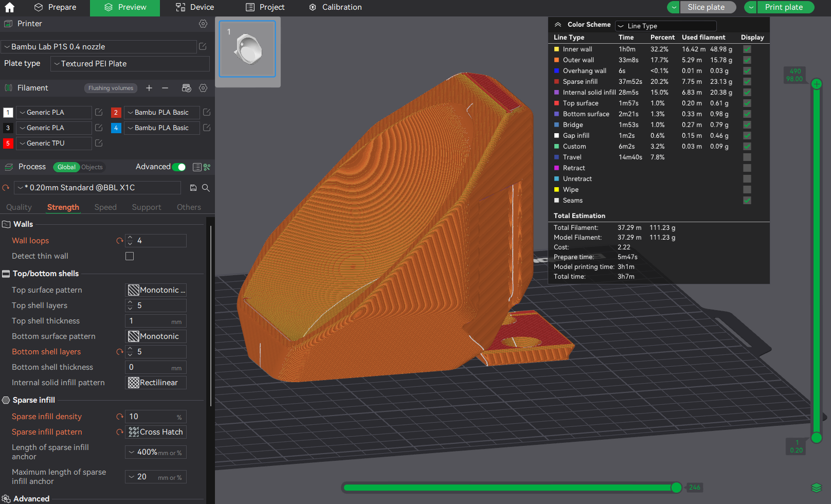
Task: Click the Print plate button
Action: pos(784,7)
